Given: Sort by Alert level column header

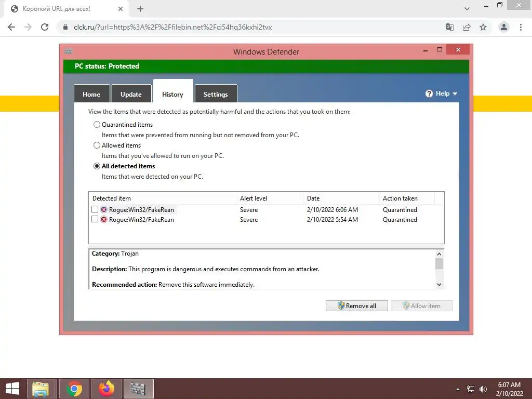Looking at the screenshot, I should [270, 198].
